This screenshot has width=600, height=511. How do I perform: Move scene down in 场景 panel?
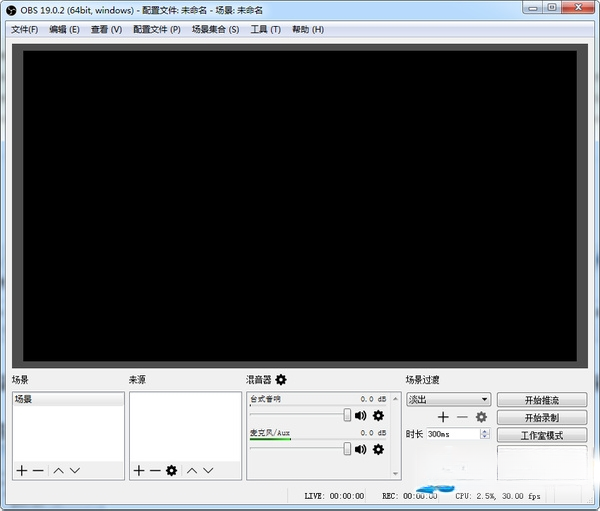click(75, 470)
